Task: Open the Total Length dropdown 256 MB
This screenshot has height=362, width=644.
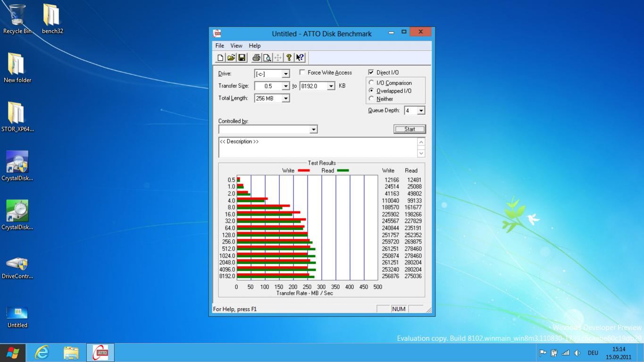Action: point(285,99)
